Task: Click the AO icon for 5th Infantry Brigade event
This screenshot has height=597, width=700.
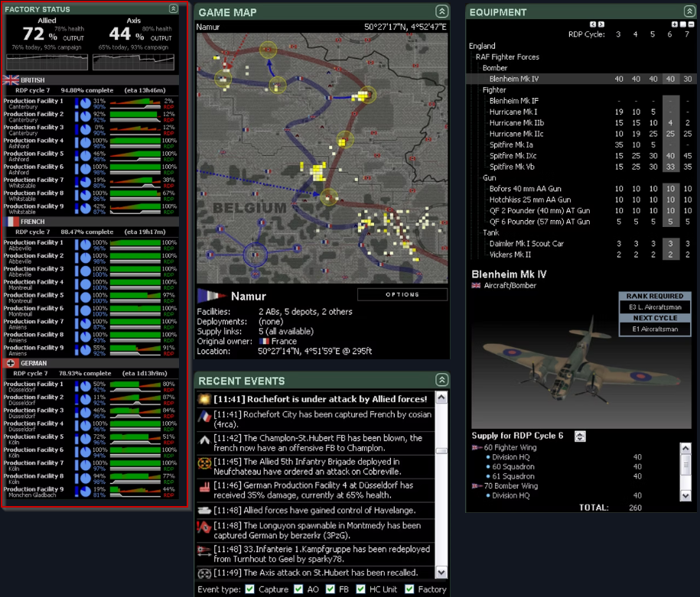Action: [204, 463]
